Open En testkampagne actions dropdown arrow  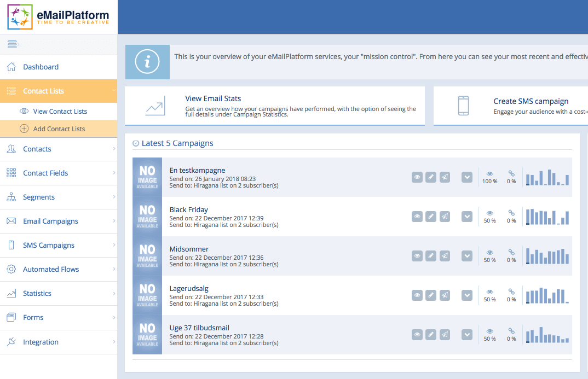coord(467,177)
